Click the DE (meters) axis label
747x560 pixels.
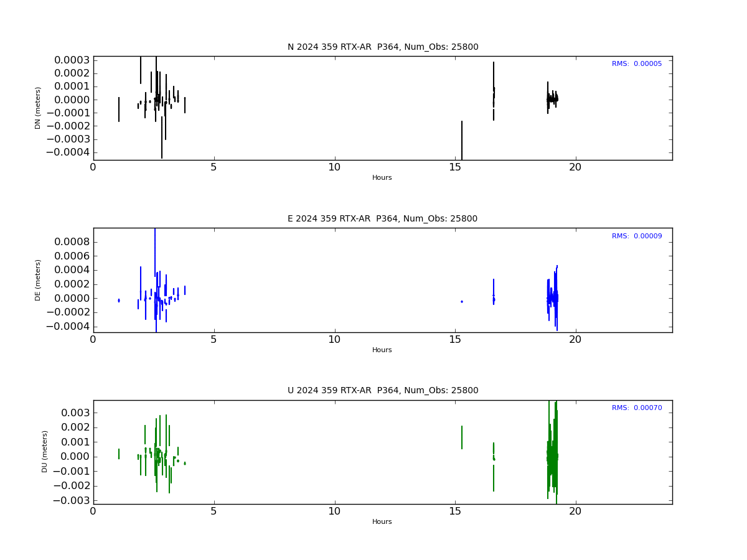point(38,280)
